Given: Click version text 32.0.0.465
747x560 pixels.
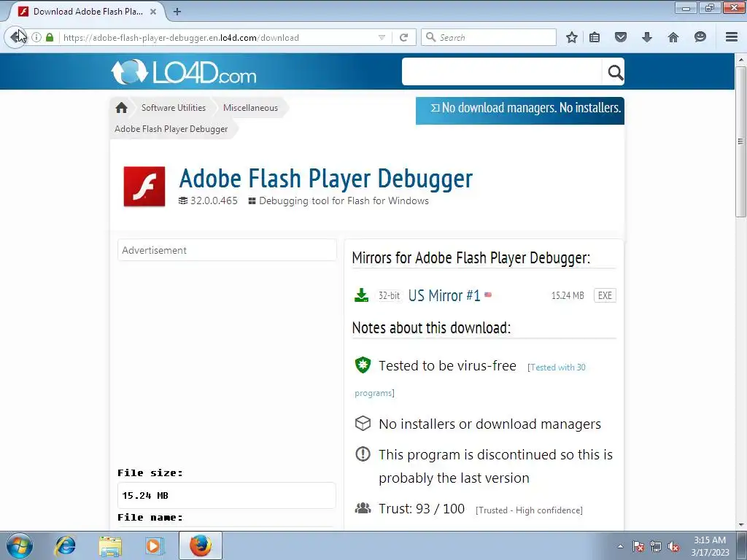Looking at the screenshot, I should (x=214, y=201).
